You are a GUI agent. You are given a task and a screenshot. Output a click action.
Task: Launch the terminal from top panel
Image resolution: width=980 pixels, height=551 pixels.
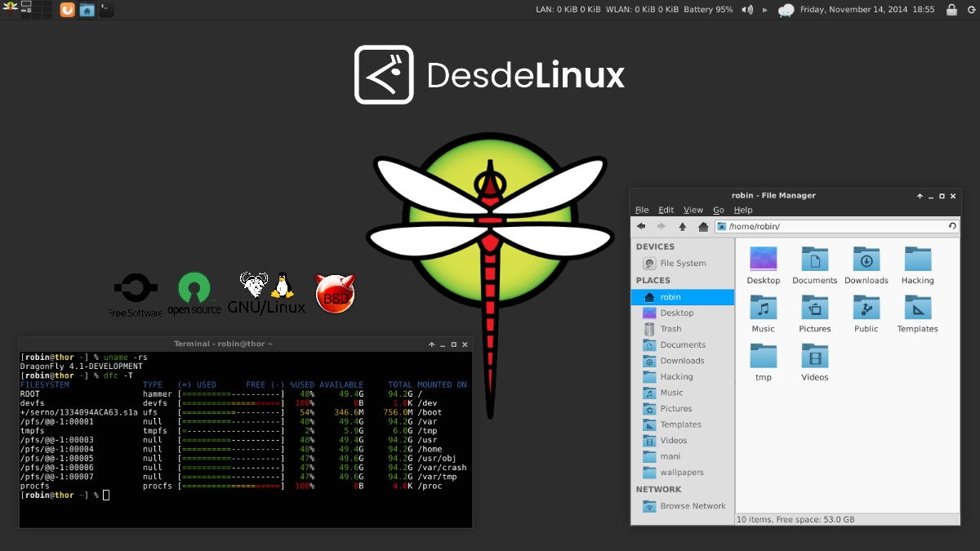click(106, 10)
